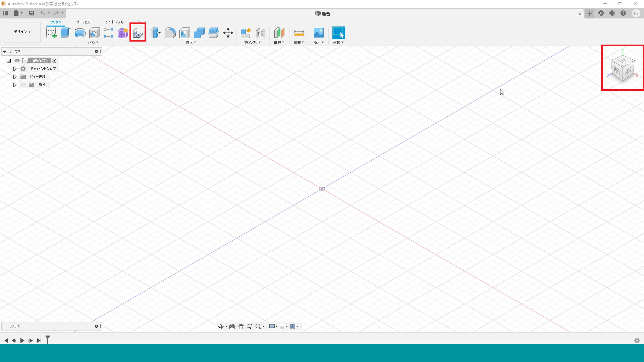Expand the ビュー管理 tree node
644x362 pixels.
[15, 77]
